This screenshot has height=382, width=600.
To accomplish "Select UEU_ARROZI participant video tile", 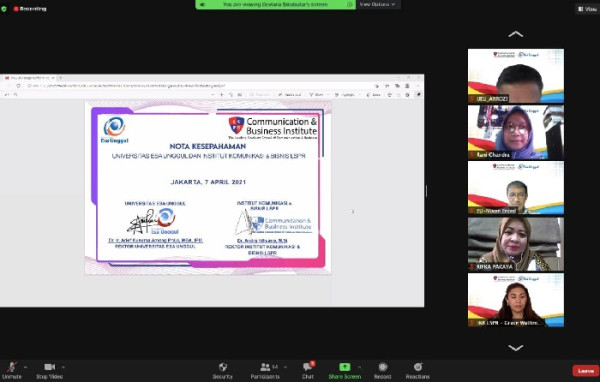I will [515, 76].
